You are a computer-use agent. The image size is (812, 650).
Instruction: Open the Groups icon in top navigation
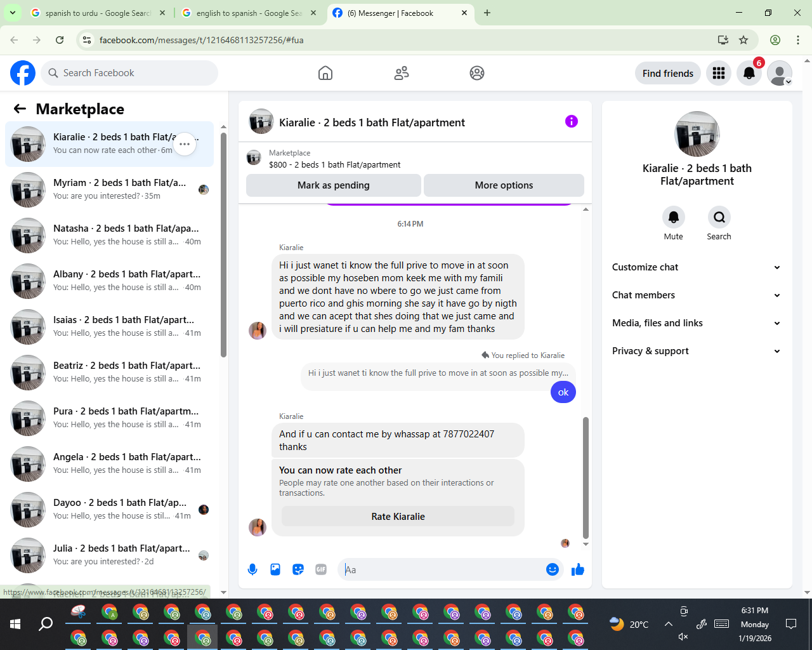(477, 73)
